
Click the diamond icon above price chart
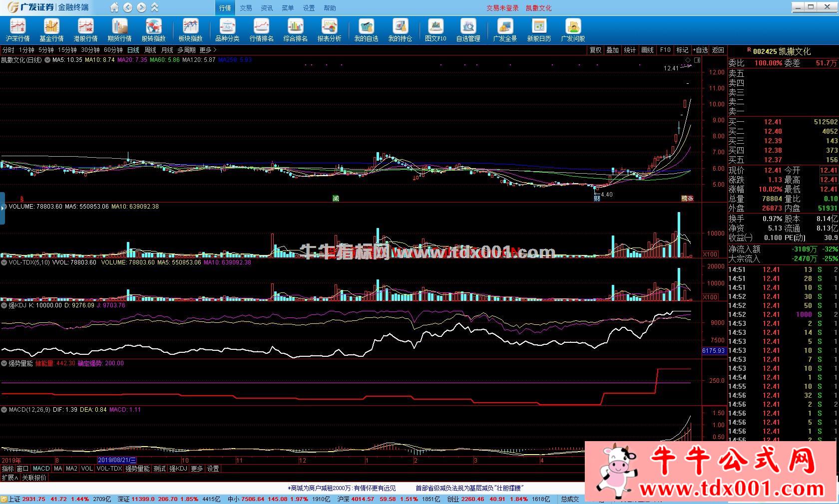688,60
